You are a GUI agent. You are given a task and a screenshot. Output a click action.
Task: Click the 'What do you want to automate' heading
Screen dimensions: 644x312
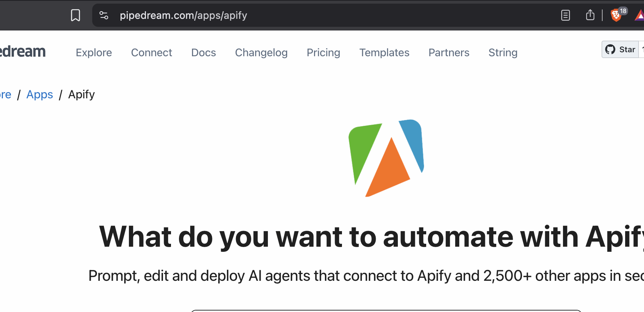click(x=371, y=237)
